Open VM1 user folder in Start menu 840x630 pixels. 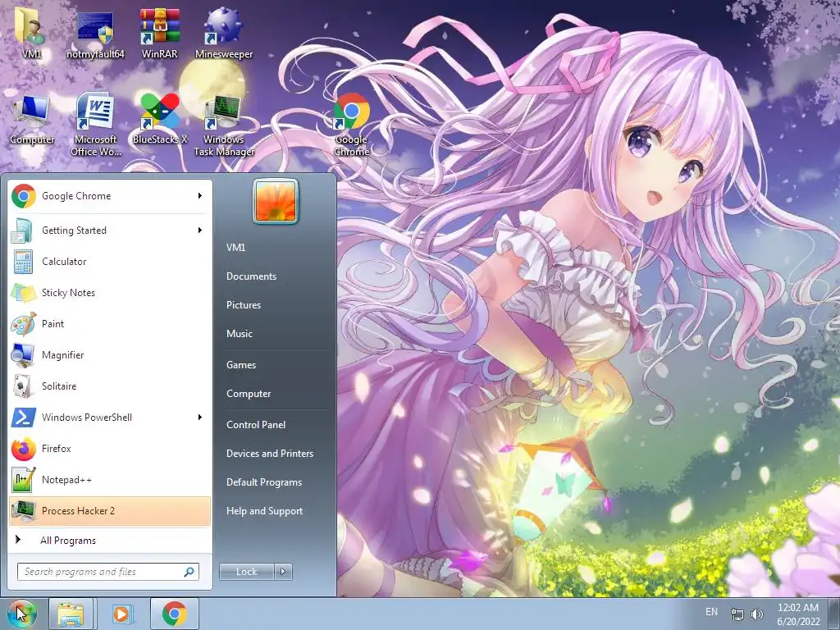tap(235, 248)
